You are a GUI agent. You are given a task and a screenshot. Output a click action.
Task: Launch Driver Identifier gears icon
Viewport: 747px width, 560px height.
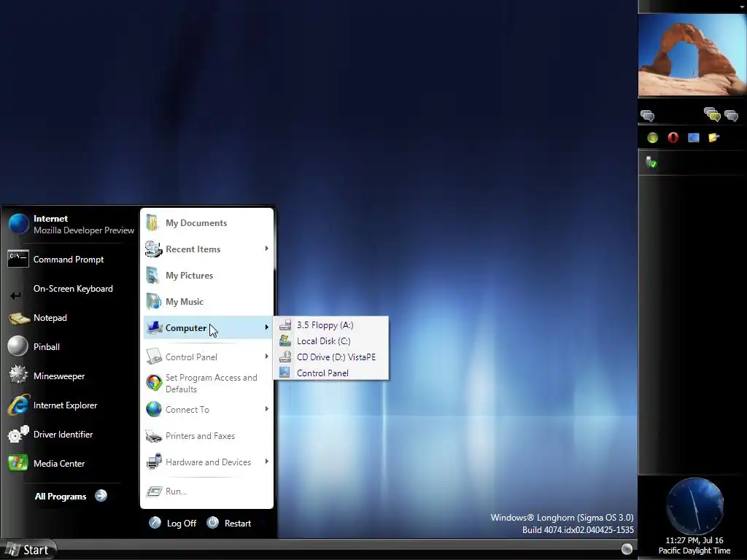click(x=18, y=434)
